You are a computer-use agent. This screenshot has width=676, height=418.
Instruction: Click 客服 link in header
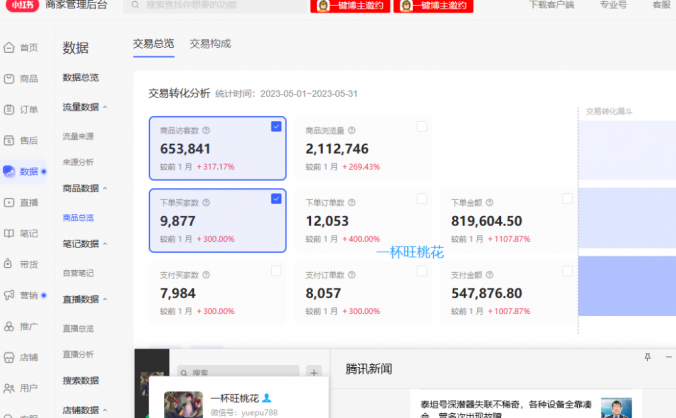(x=661, y=5)
